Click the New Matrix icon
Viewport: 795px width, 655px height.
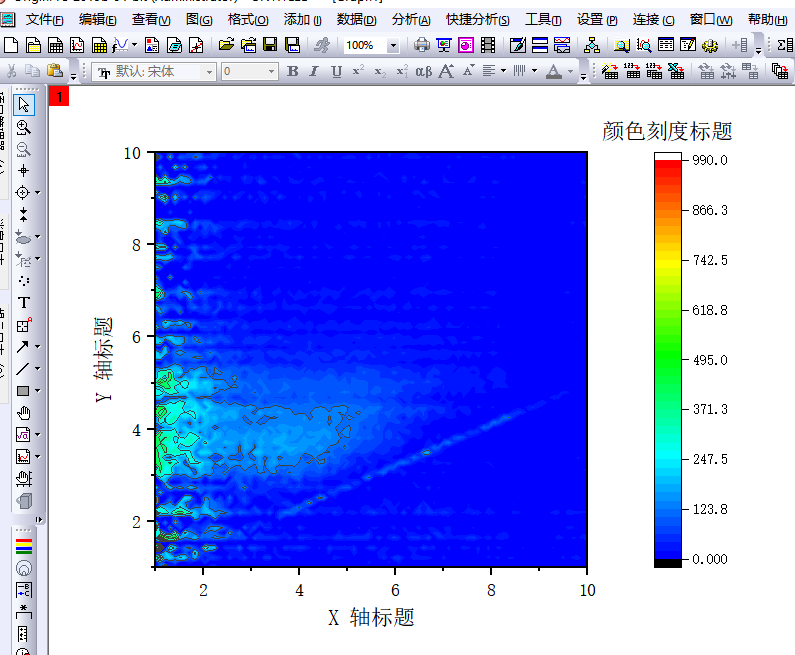tap(99, 45)
